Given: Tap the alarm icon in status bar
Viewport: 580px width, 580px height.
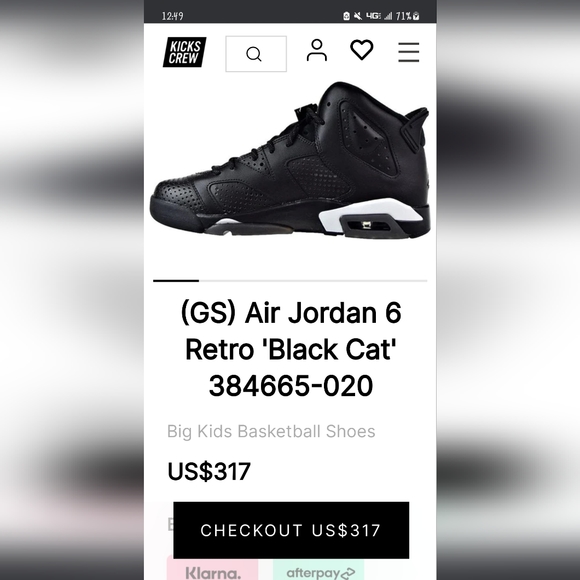Looking at the screenshot, I should point(346,16).
